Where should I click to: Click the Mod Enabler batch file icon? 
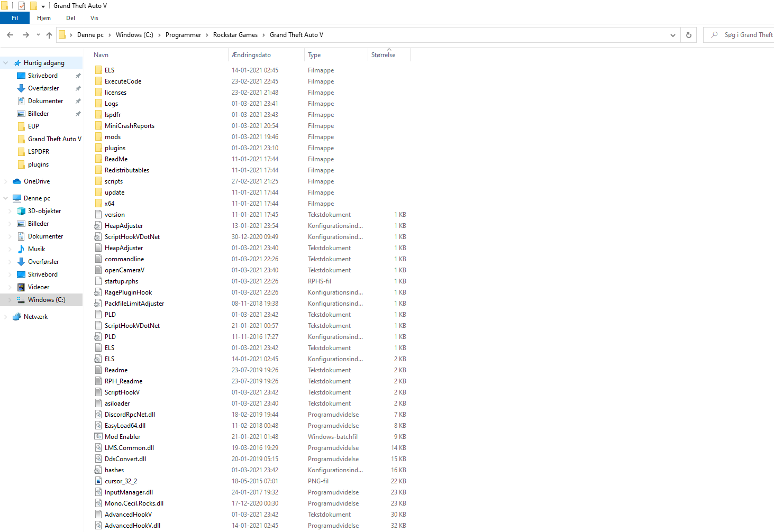[98, 437]
